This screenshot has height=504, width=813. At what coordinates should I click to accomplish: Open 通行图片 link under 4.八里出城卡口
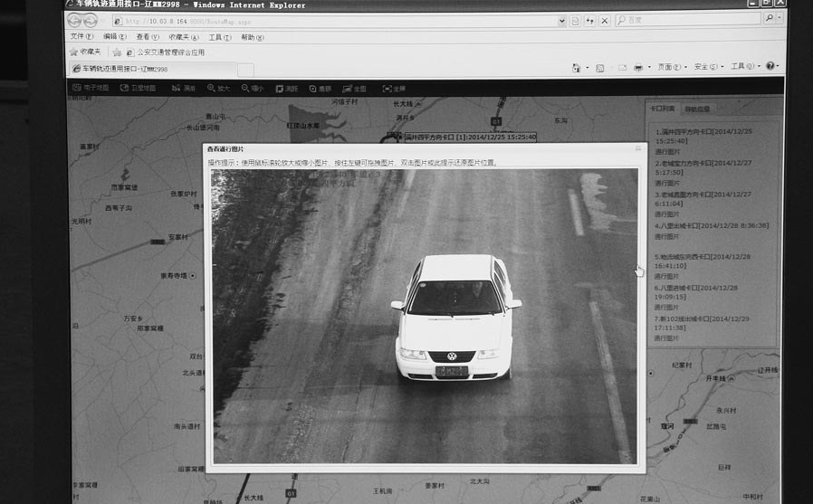point(666,236)
